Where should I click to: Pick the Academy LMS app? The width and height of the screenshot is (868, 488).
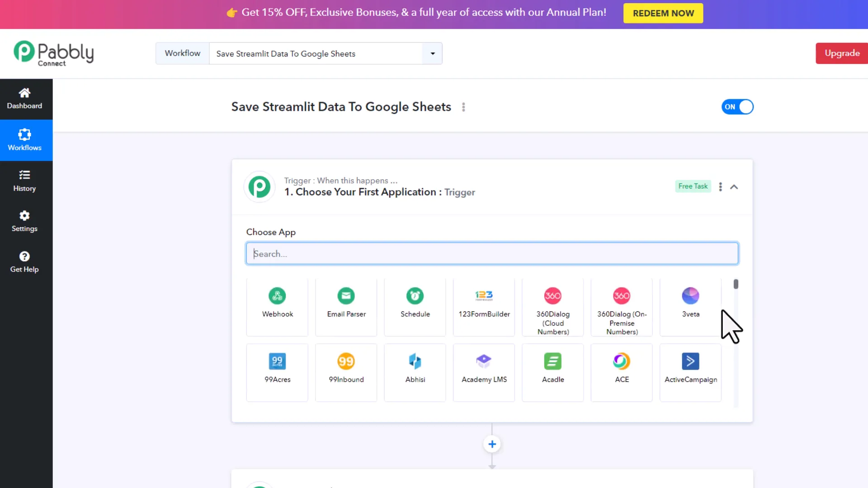(483, 371)
